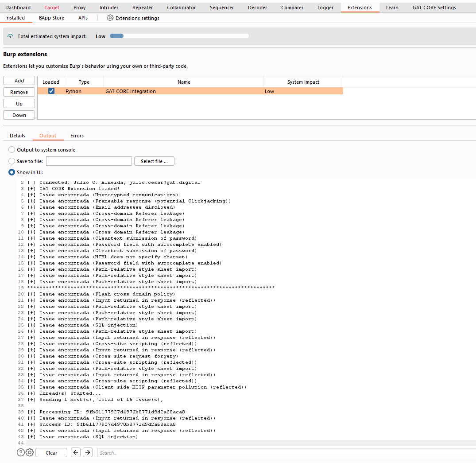Image resolution: width=476 pixels, height=463 pixels.
Task: Sort by the Name column header
Action: (184, 82)
